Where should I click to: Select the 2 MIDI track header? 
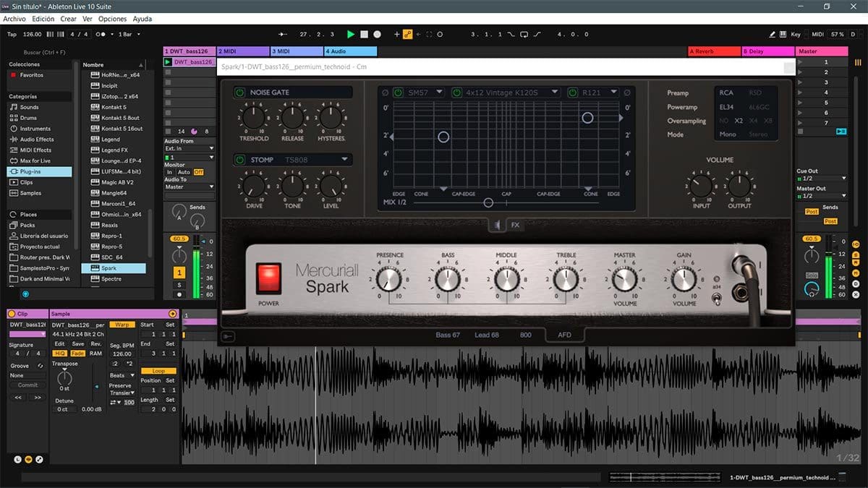(x=243, y=51)
